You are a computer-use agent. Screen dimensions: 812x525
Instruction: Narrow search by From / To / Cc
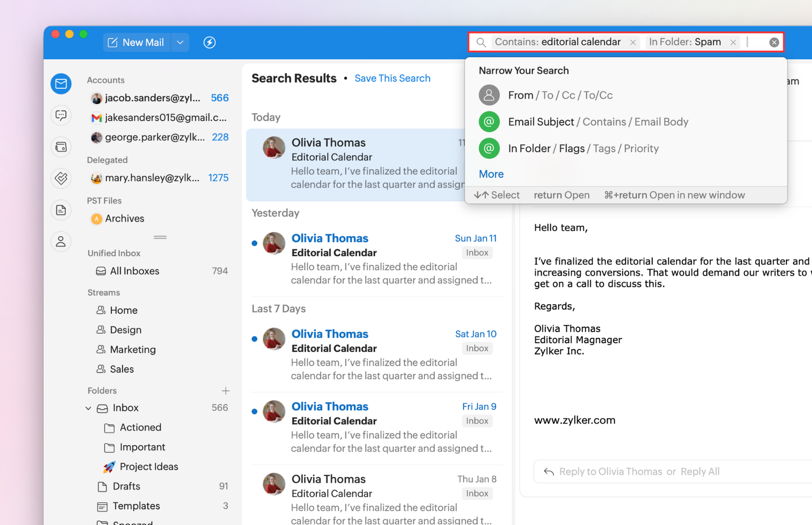(626, 95)
